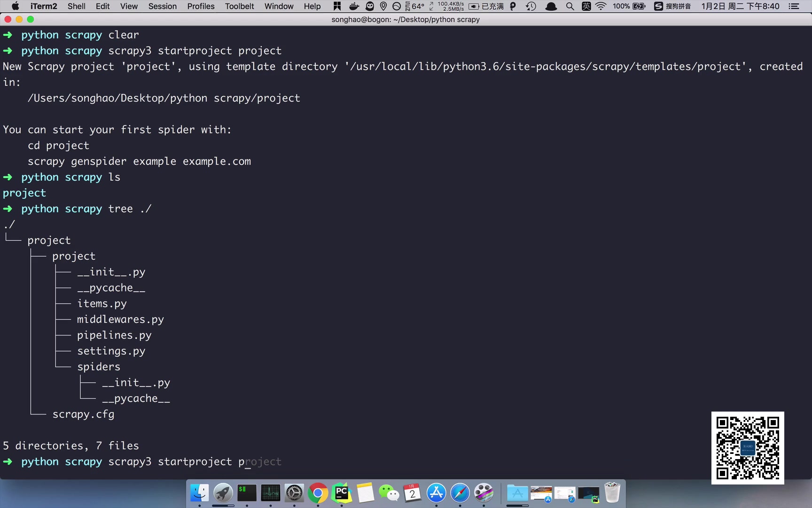Click '5 directories, 7 files' summary line
Image resolution: width=812 pixels, height=508 pixels.
tap(71, 446)
